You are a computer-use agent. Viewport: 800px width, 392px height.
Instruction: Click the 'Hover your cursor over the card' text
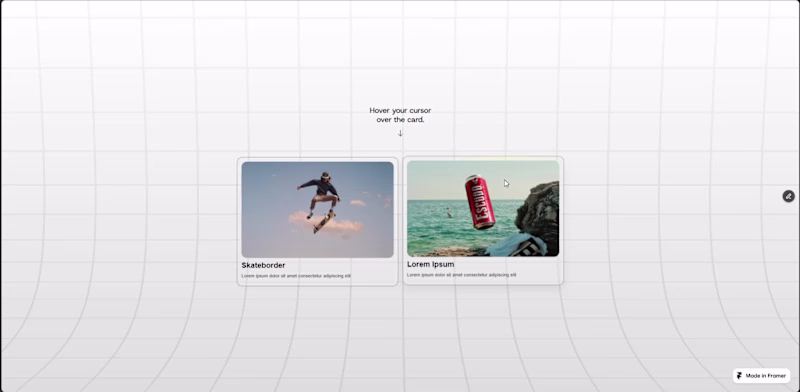[x=400, y=115]
